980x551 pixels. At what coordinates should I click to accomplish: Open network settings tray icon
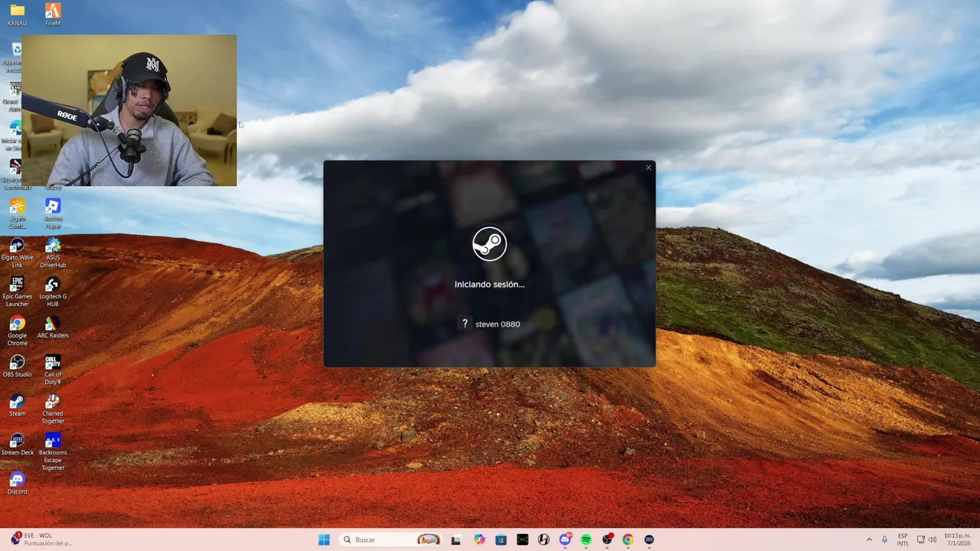920,540
